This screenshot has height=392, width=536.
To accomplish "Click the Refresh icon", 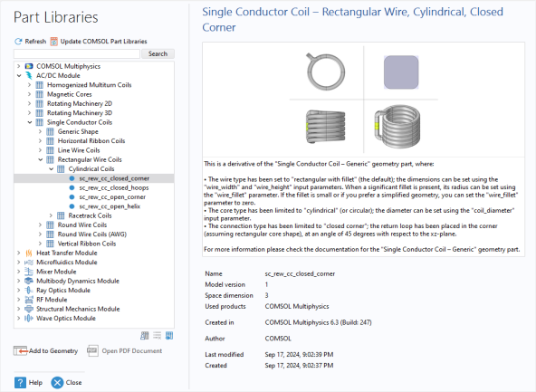I will 18,42.
